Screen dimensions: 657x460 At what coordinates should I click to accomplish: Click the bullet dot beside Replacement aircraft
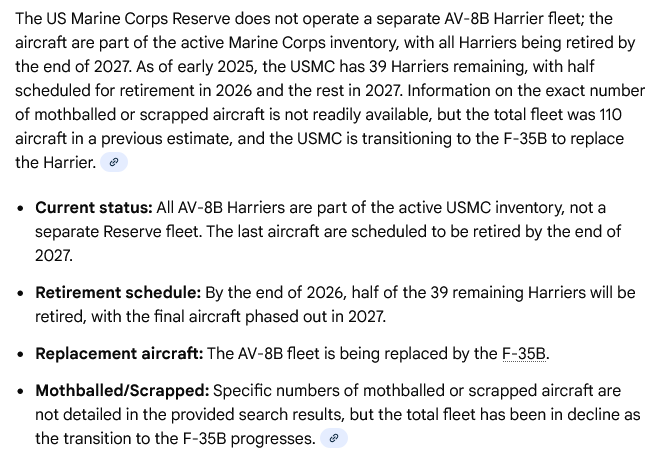pyautogui.click(x=19, y=355)
